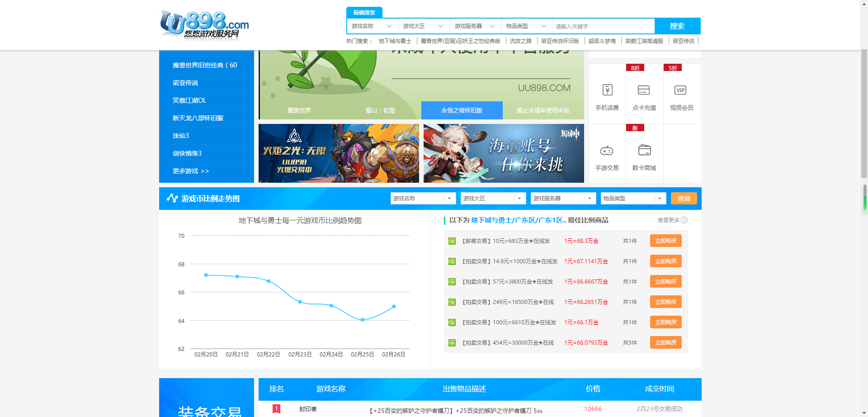Click the UU898.com site logo

tap(204, 25)
